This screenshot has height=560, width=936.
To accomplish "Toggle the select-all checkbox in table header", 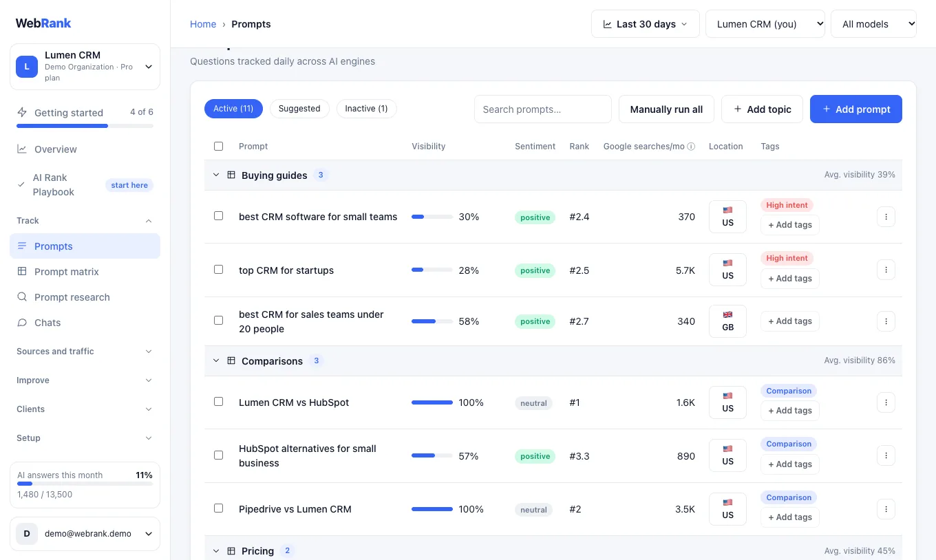I will pyautogui.click(x=218, y=147).
